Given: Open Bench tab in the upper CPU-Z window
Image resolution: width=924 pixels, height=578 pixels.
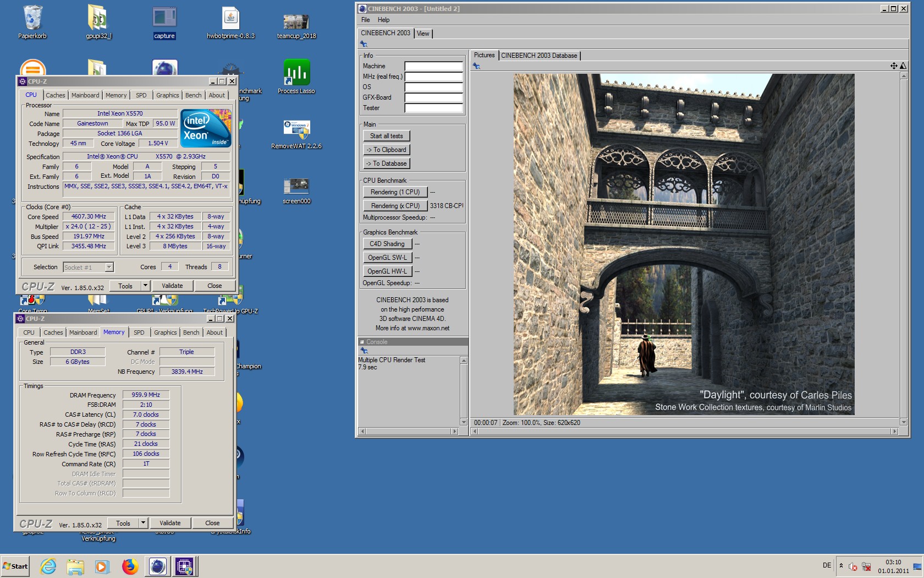Looking at the screenshot, I should (193, 95).
